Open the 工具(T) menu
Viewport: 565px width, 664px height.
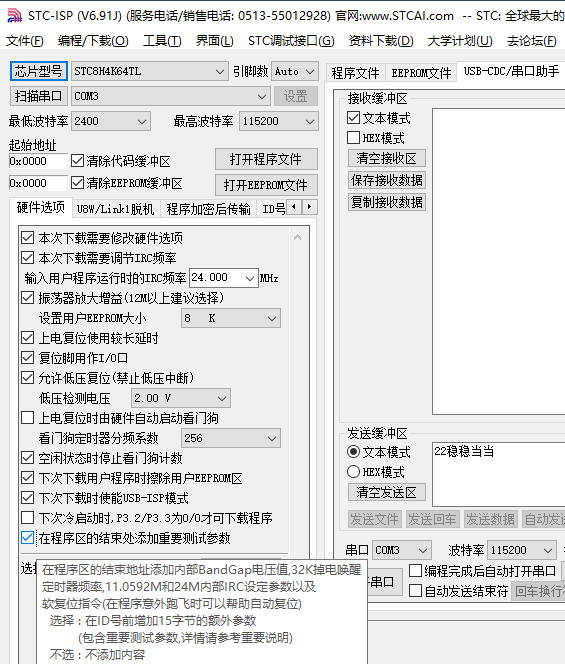tap(162, 41)
